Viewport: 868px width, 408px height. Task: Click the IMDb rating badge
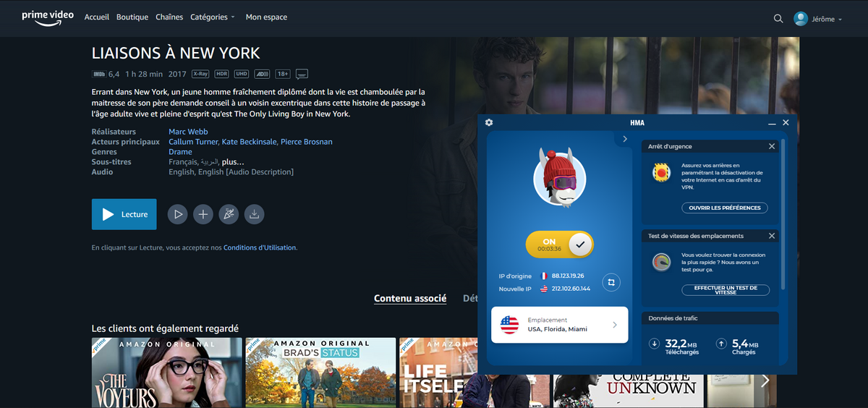[x=99, y=74]
